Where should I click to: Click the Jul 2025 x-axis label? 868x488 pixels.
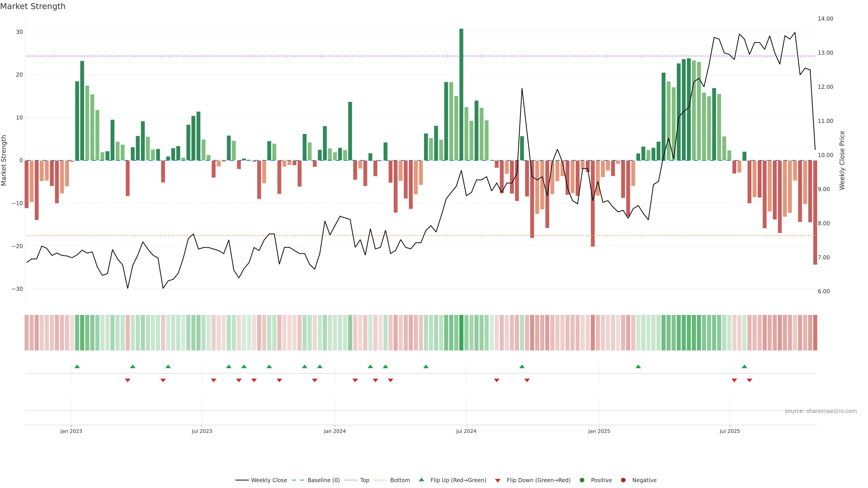pos(729,431)
